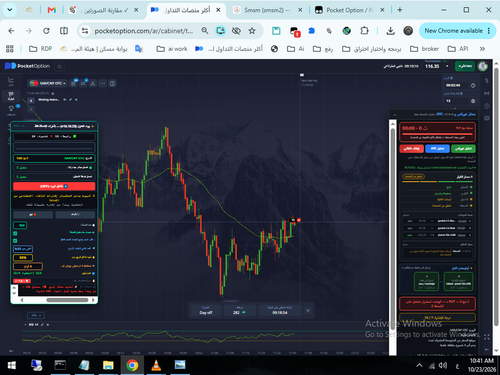This screenshot has width=500, height=375.
Task: Open the clock history icon in right sidebar
Action: (x=487, y=106)
